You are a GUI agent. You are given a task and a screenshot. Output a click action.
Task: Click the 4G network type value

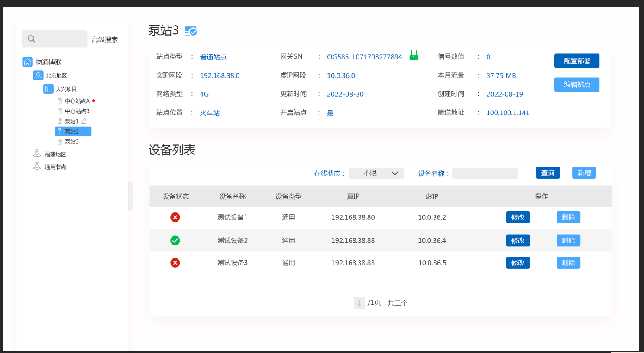coord(204,94)
